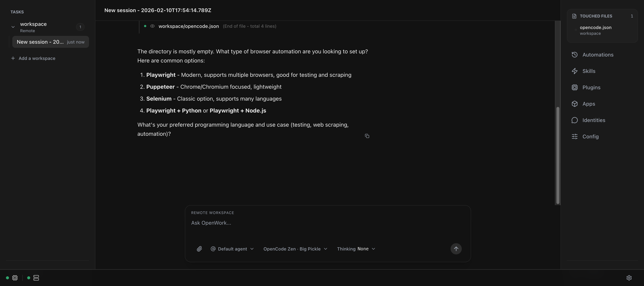This screenshot has width=644, height=286.
Task: Collapse the workspace tree chevron
Action: tap(13, 27)
